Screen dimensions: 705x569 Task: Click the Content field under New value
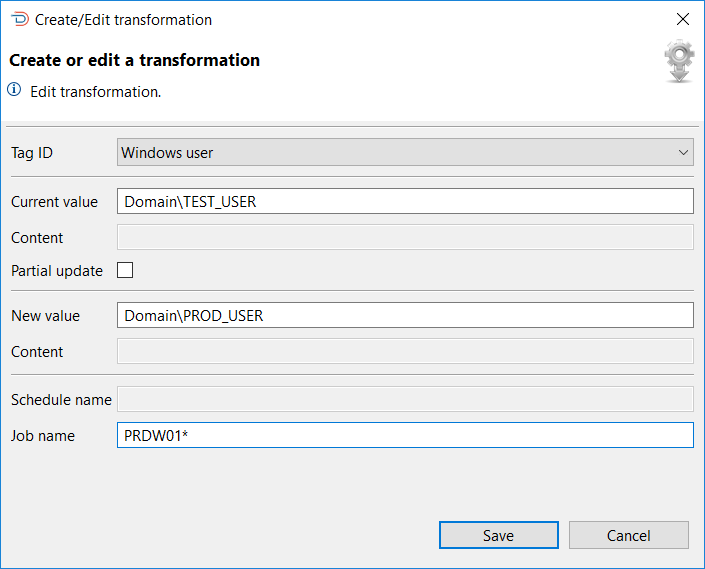405,351
